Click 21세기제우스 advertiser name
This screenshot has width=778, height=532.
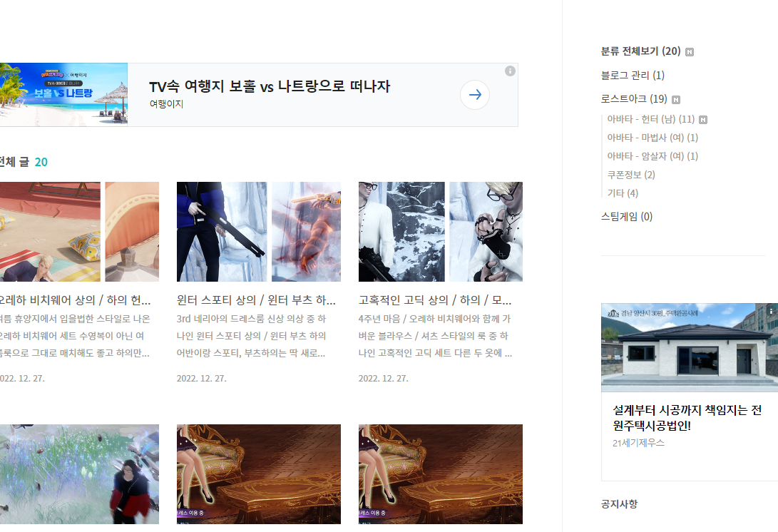click(x=638, y=443)
